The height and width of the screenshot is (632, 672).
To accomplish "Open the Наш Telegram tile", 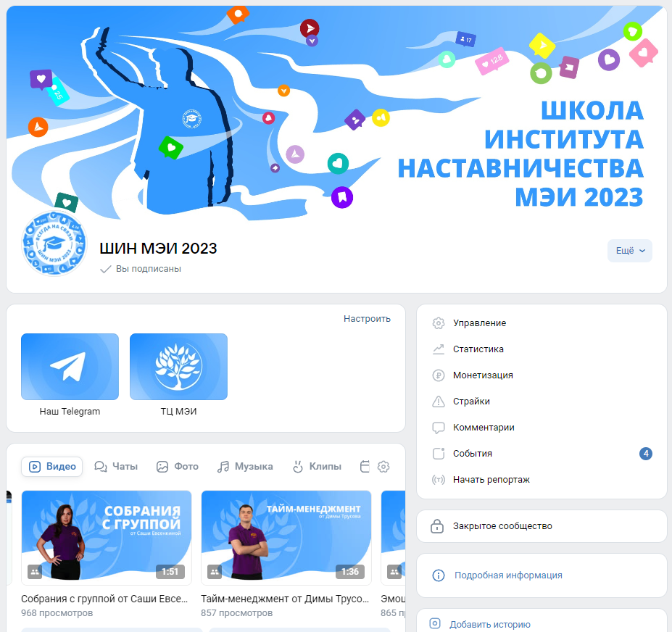I will coord(70,367).
